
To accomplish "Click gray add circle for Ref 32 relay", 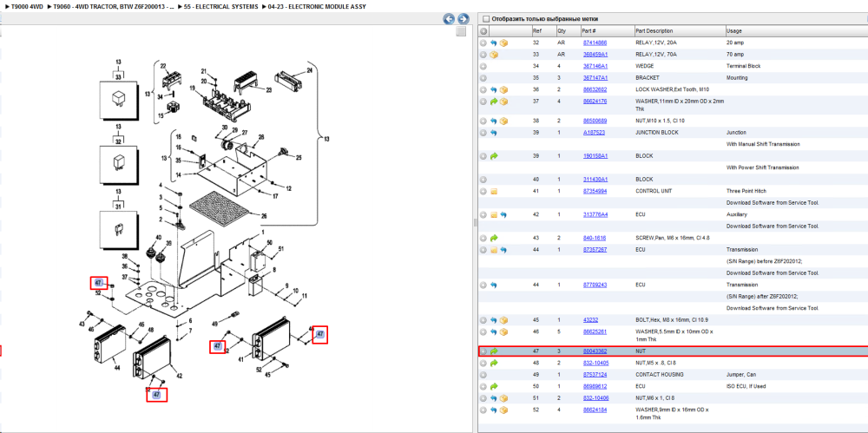I will (x=483, y=43).
